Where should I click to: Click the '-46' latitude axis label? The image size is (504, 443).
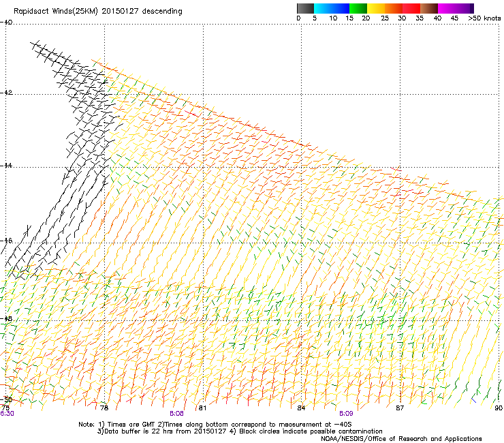coord(6,241)
